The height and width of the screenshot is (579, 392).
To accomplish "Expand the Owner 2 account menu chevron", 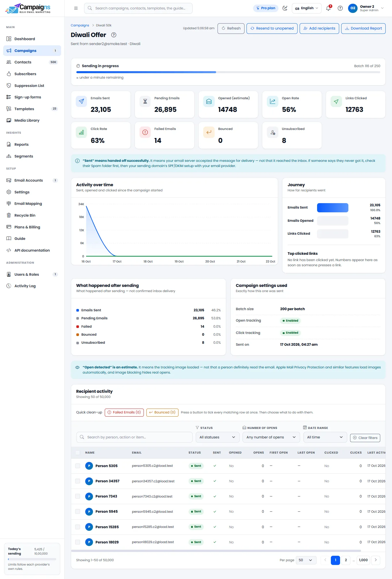I will pos(382,8).
